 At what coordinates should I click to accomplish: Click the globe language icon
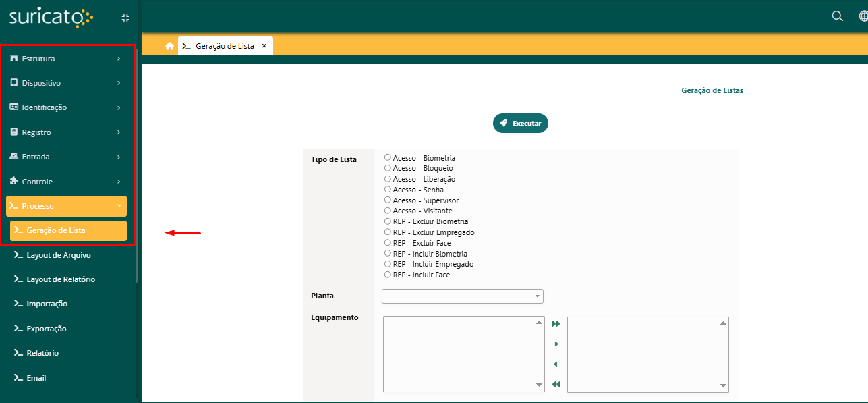(x=863, y=16)
